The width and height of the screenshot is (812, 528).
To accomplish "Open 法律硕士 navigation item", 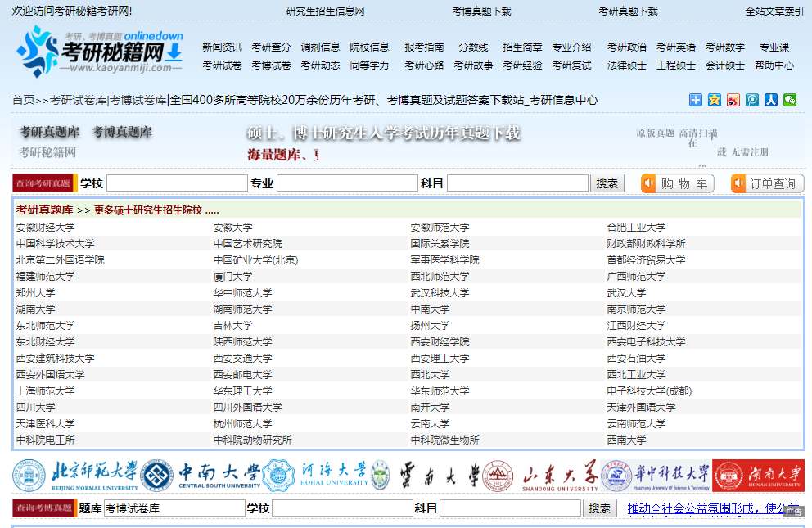I will (627, 65).
